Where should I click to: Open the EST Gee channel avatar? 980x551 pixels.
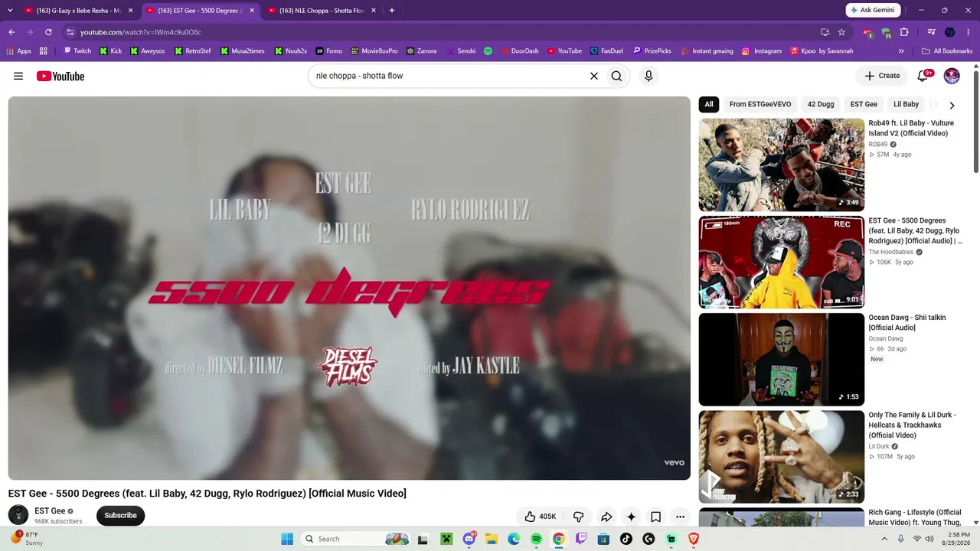(x=18, y=515)
